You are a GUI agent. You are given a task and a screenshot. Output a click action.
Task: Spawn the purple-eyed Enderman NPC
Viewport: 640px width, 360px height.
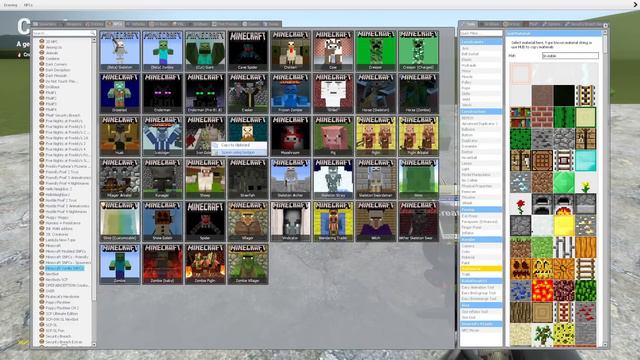162,93
